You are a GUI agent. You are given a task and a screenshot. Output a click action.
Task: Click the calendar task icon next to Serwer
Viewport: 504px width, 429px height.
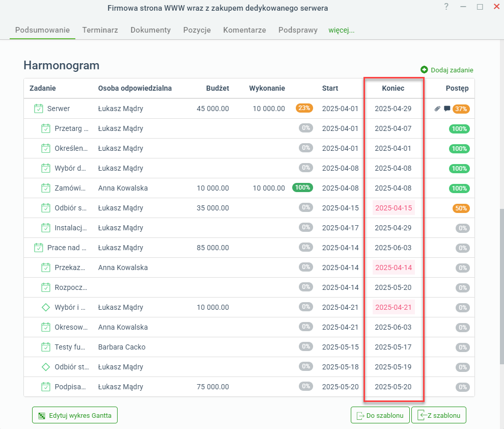pyautogui.click(x=39, y=109)
